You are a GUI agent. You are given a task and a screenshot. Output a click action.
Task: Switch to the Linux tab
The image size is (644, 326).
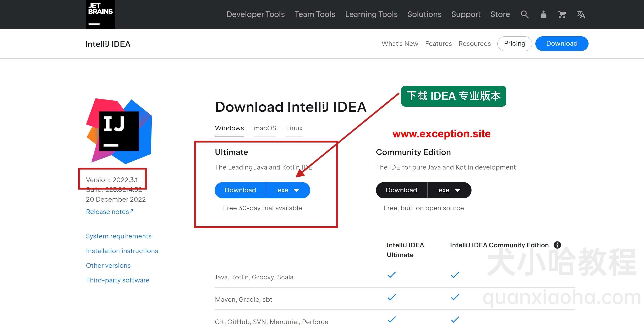(294, 128)
